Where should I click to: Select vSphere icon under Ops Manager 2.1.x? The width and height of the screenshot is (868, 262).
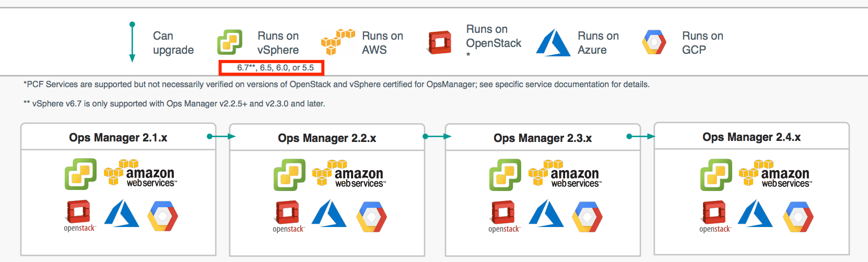[x=80, y=174]
